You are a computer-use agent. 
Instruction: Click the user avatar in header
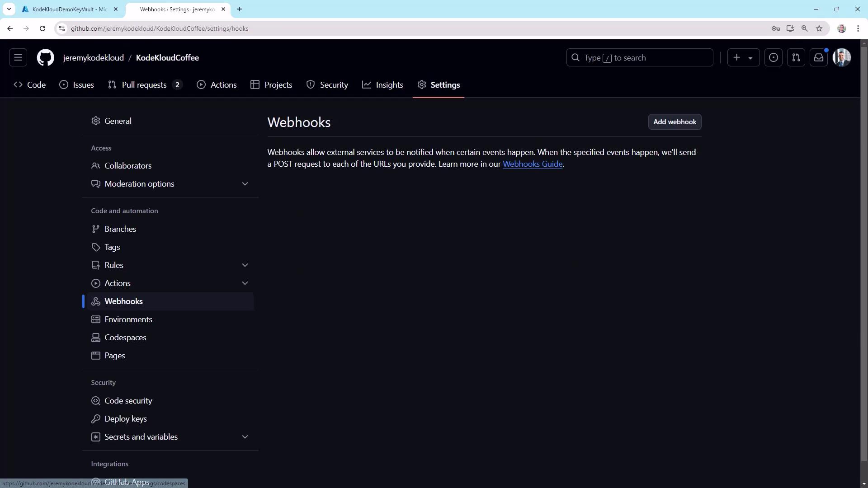[x=842, y=58]
